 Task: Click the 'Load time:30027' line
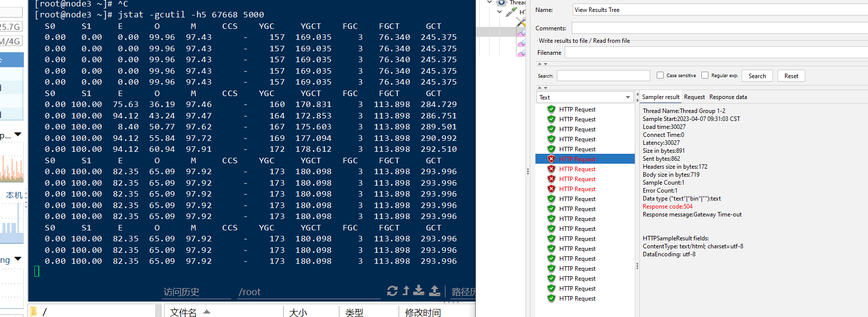[x=664, y=127]
